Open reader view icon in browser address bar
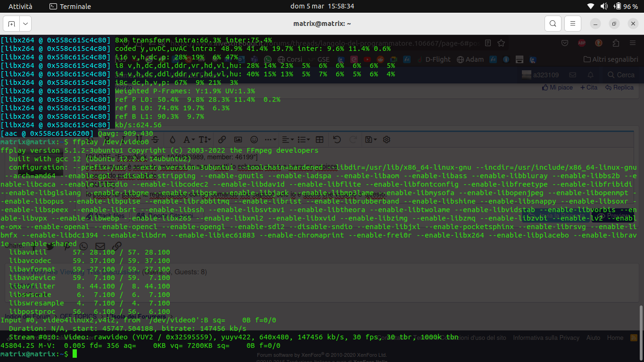Image resolution: width=644 pixels, height=362 pixels. [x=488, y=43]
